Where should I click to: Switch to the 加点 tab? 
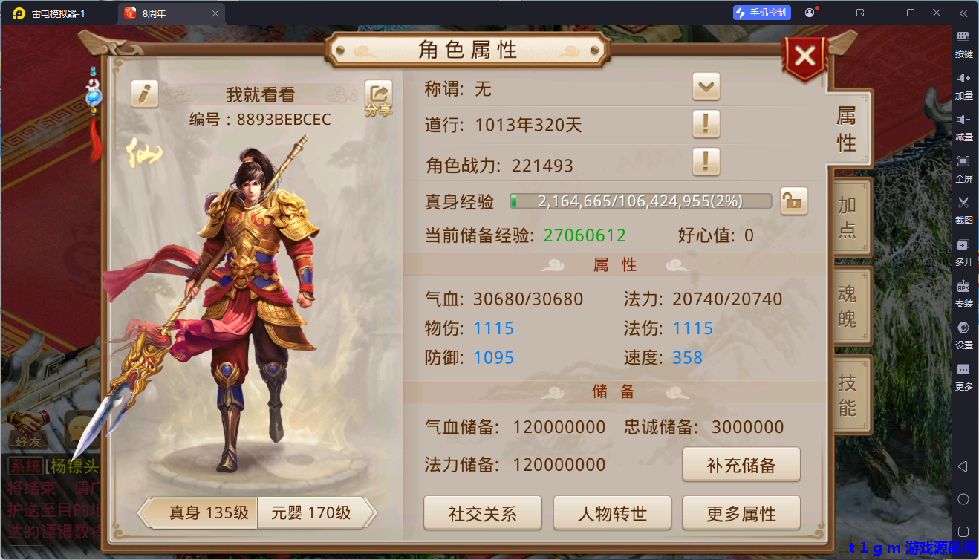coord(848,218)
